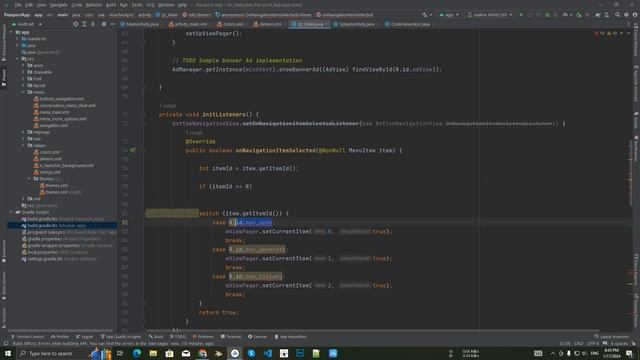Collapse the app module node
This screenshot has width=640, height=360.
[x=11, y=32]
